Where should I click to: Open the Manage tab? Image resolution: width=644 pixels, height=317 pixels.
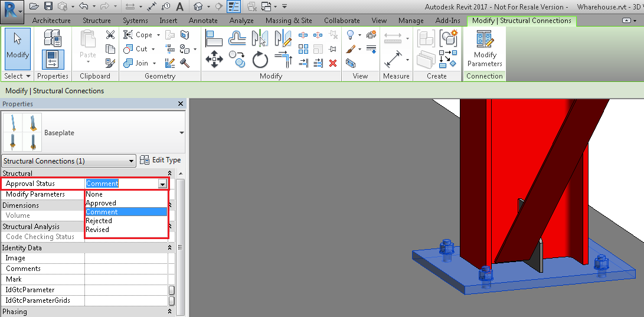point(411,21)
